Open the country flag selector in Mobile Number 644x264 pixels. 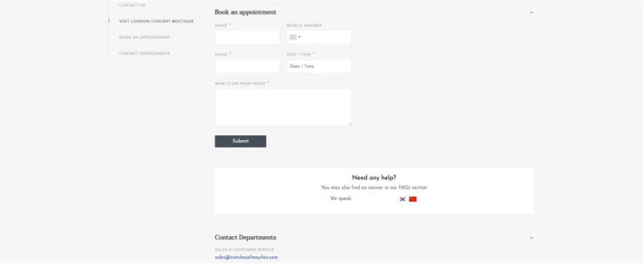point(295,37)
